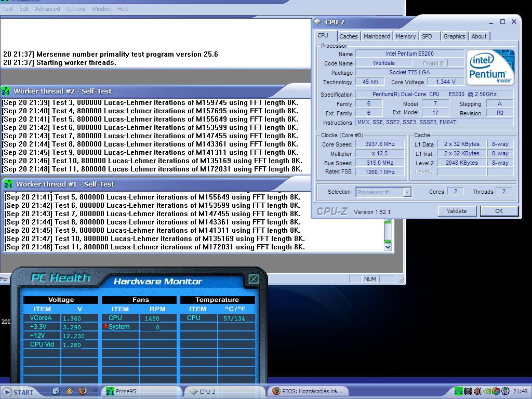
Task: Click the +3.3V voltage value 3.290
Action: 72,327
